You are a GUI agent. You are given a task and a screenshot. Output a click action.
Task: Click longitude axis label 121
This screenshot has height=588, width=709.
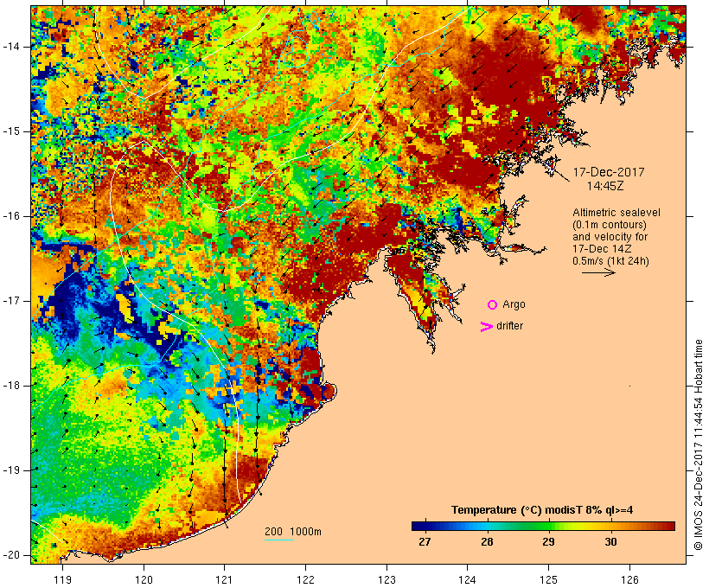coord(225,579)
